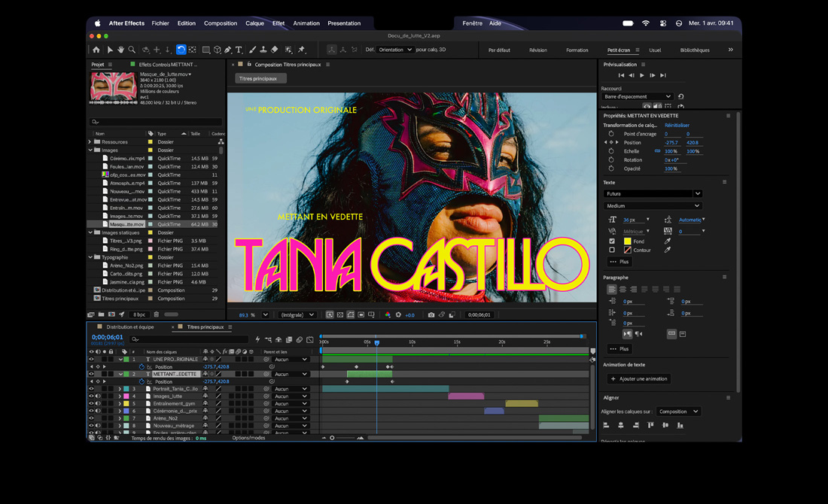
Task: Reset the preview shortcut icon
Action: (x=680, y=96)
